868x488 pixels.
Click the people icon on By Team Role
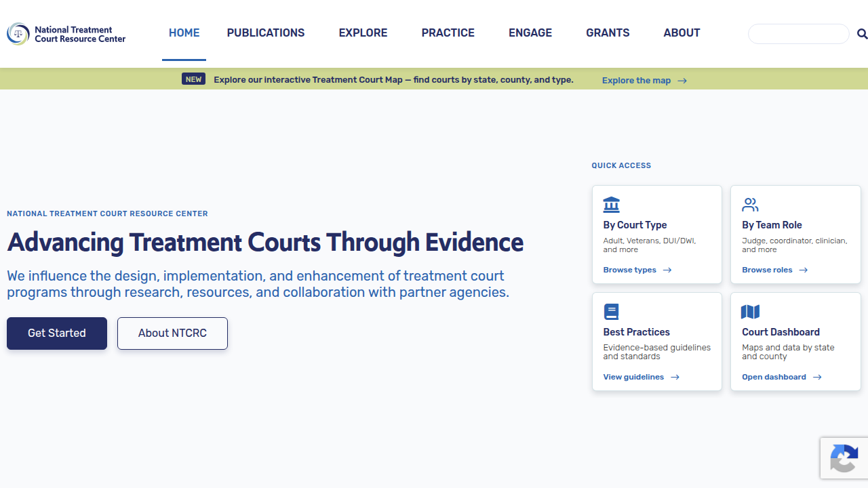coord(750,205)
